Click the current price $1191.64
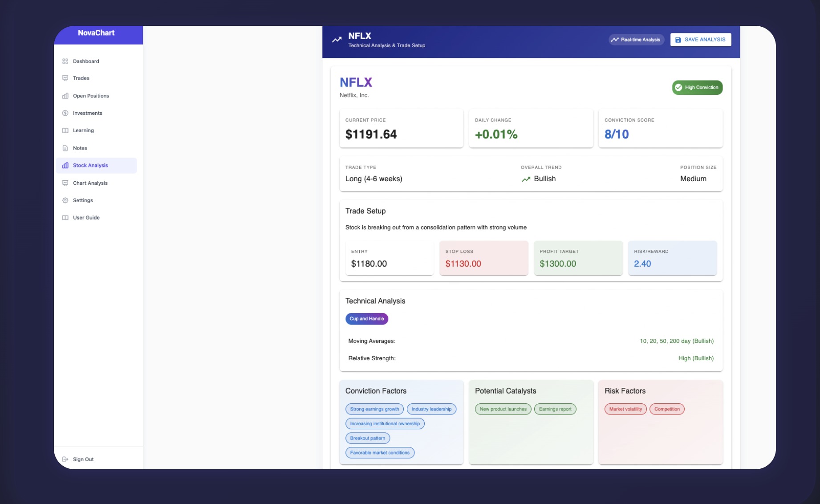Screen dimensions: 820x504 click(371, 134)
